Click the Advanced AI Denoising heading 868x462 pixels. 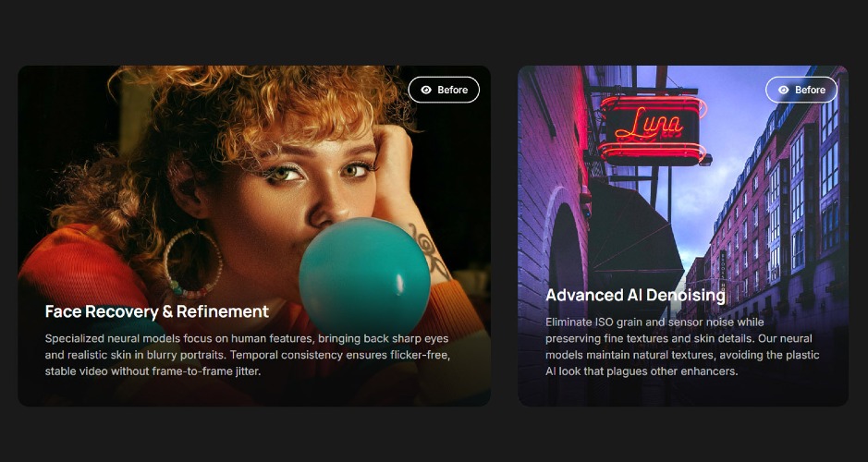(635, 295)
